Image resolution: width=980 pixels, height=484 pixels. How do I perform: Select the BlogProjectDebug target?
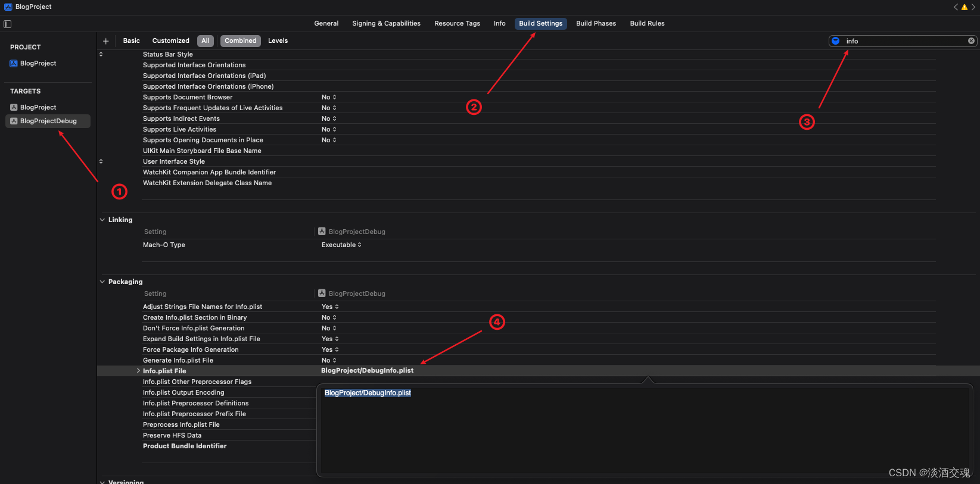[48, 121]
